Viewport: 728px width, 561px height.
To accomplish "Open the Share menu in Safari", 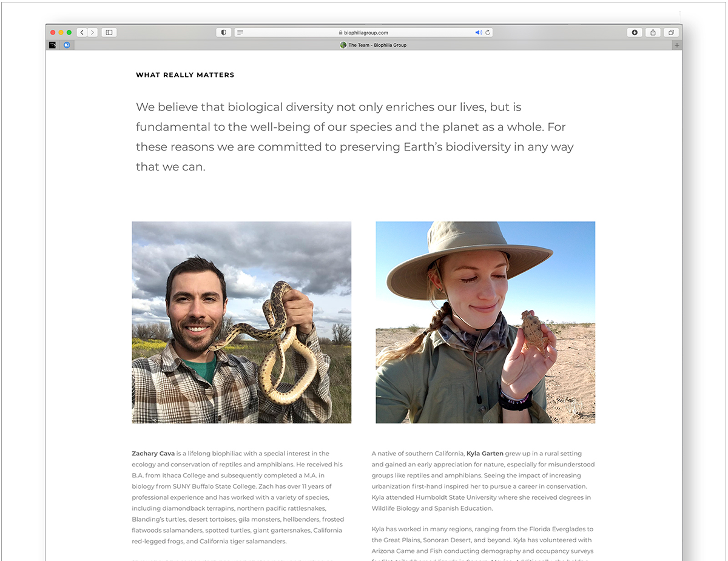I will point(653,33).
